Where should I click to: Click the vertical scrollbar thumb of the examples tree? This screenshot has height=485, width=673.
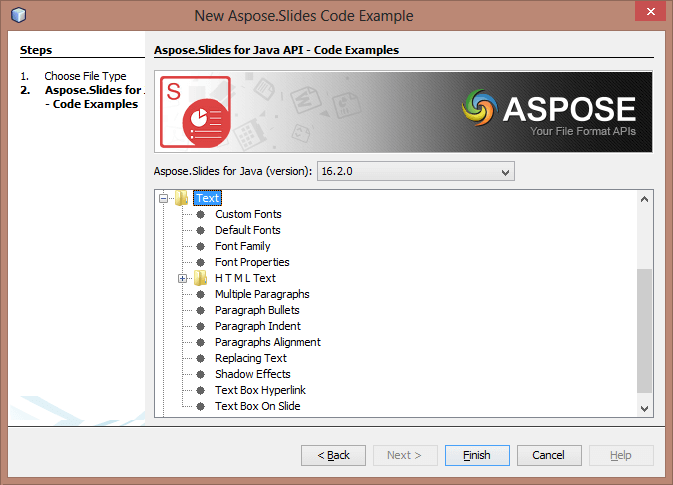click(644, 331)
